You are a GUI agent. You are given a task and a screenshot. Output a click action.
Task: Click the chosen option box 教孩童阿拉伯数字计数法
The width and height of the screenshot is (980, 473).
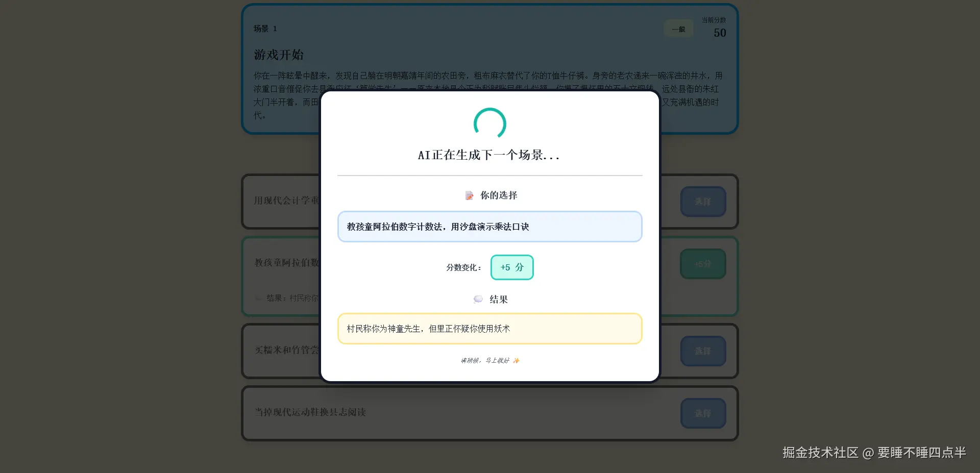489,227
